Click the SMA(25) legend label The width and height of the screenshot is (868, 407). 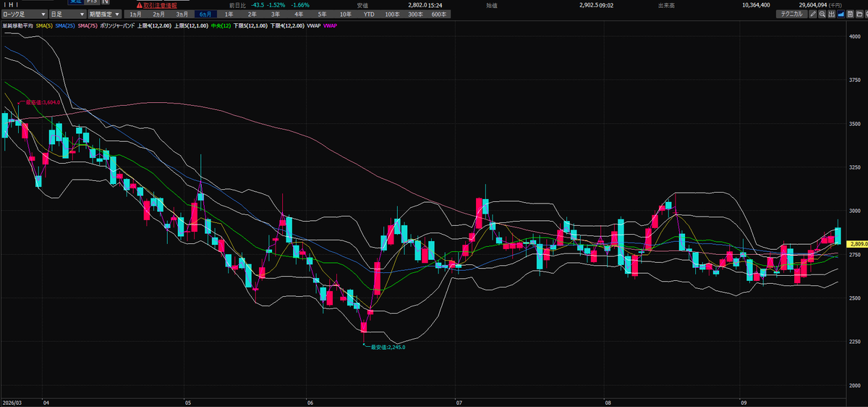coord(65,25)
